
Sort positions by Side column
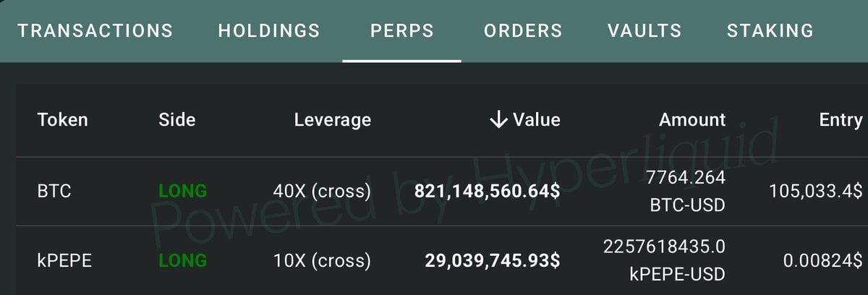click(x=177, y=120)
